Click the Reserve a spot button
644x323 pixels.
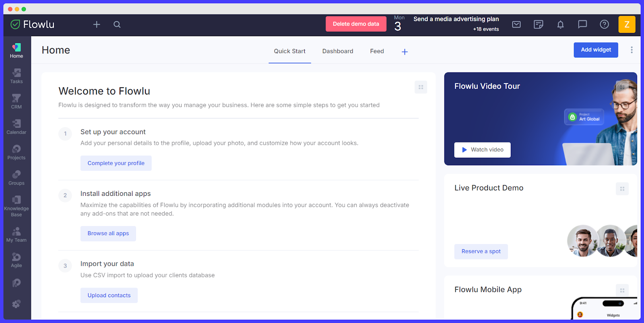481,251
